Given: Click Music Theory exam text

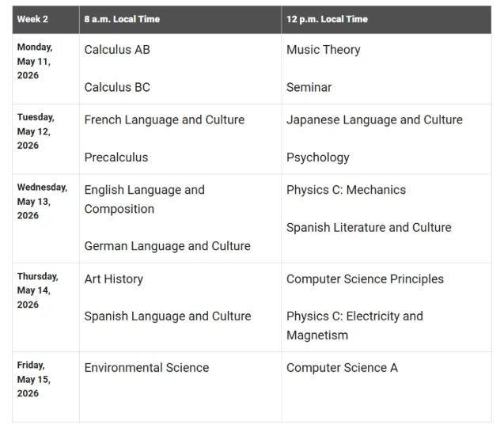Looking at the screenshot, I should [323, 50].
